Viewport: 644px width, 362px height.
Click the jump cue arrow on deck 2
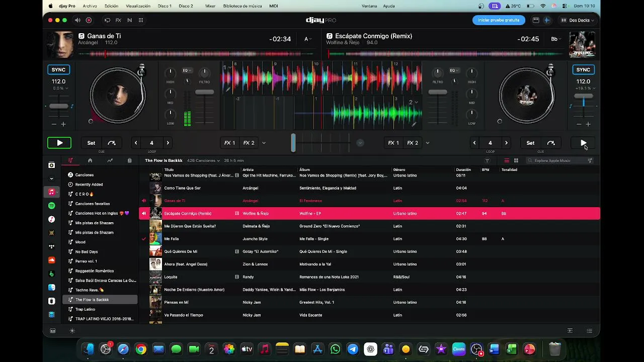(x=551, y=143)
